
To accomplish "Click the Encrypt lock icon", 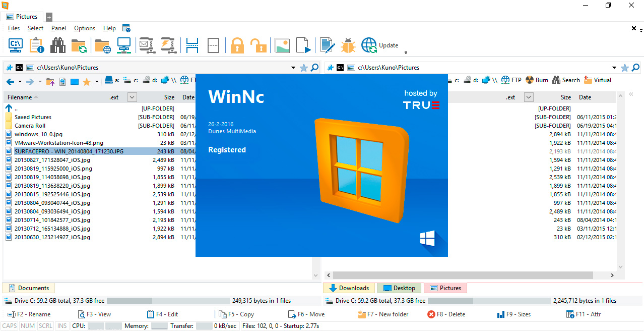I will 237,45.
